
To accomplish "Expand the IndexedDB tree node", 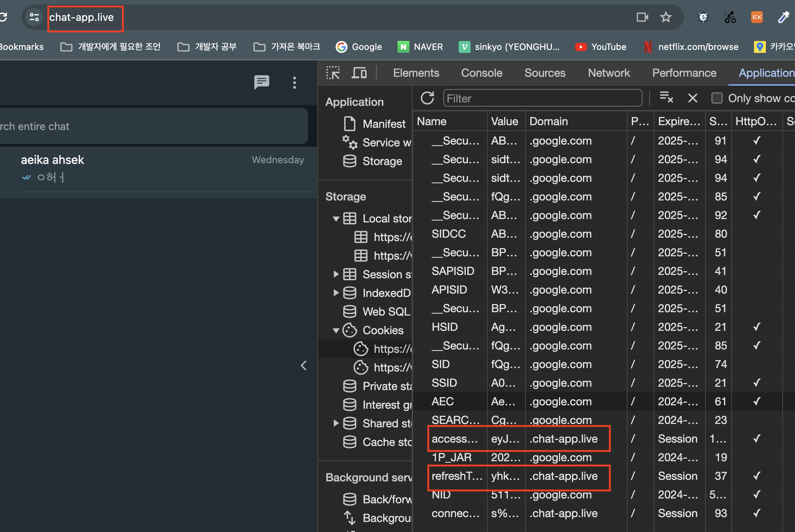I will click(x=336, y=293).
